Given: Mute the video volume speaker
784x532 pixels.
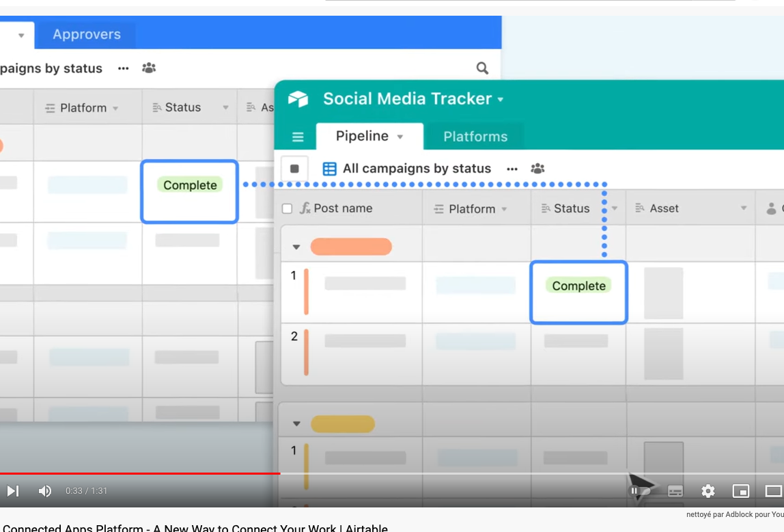Looking at the screenshot, I should [45, 491].
